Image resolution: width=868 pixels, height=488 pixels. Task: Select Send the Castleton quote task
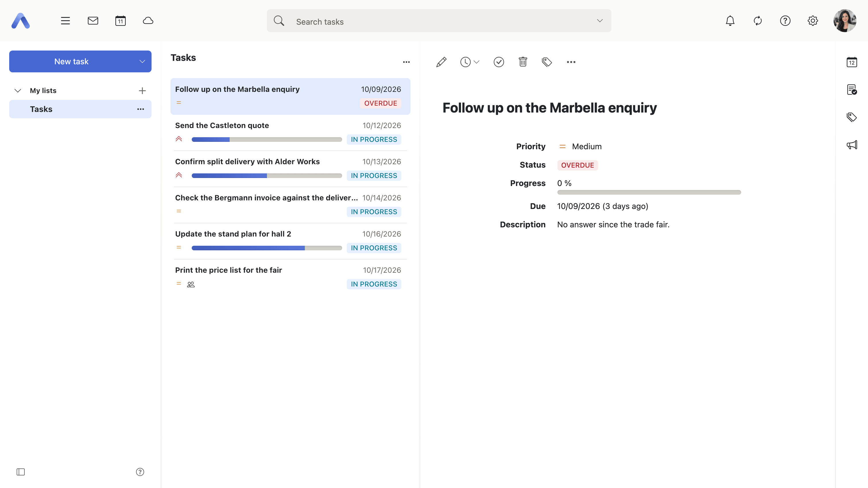[x=290, y=133]
